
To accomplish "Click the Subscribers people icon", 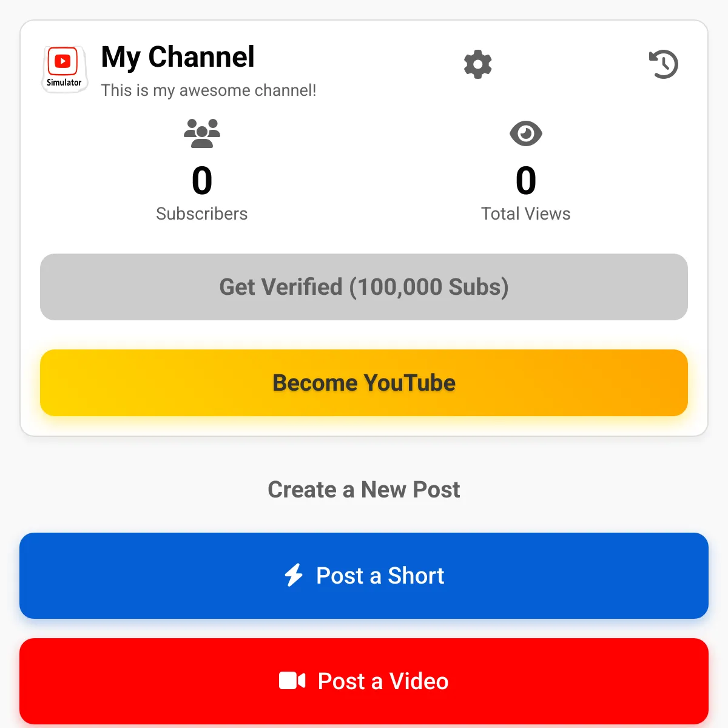I will click(x=201, y=133).
